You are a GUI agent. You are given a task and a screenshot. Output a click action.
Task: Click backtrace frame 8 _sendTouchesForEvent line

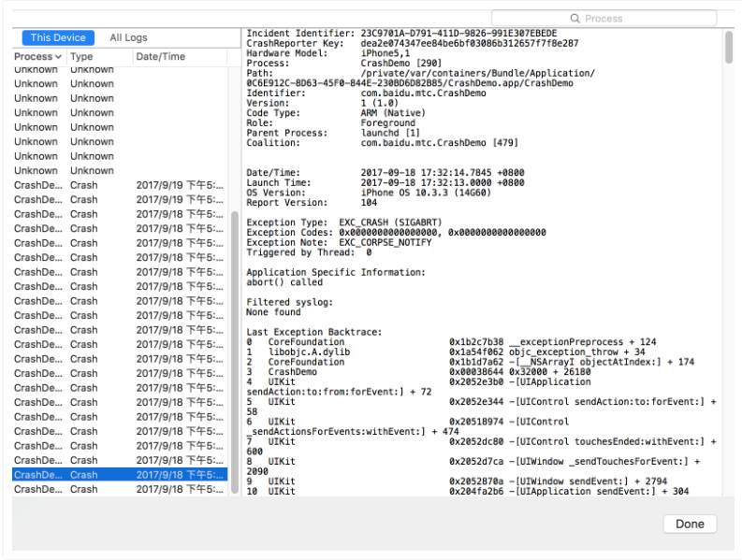[x=473, y=466]
